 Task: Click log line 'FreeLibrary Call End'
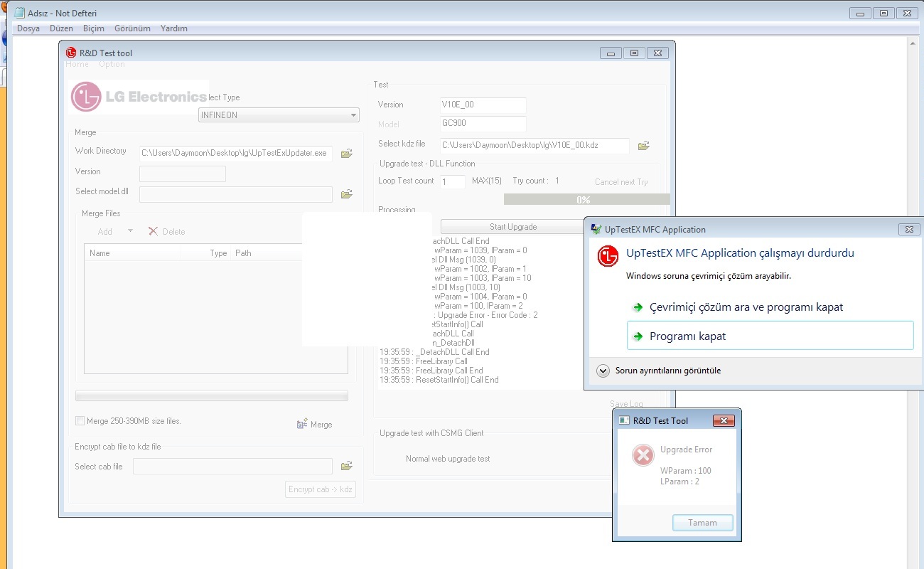(x=431, y=371)
